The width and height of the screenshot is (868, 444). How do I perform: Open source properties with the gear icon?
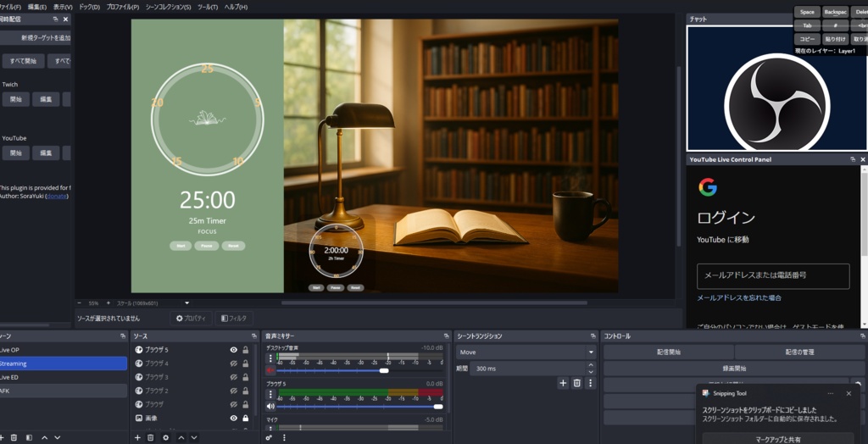pos(165,437)
